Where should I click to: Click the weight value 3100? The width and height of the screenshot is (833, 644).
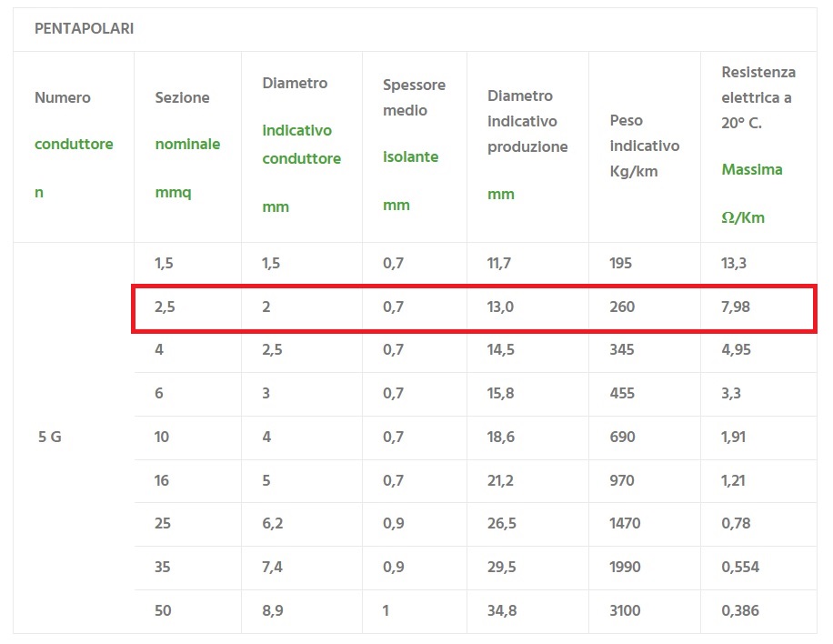(x=626, y=611)
